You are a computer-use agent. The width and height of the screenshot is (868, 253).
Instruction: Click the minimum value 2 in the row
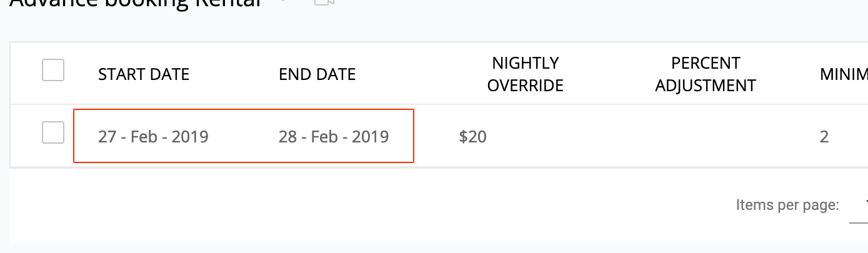[x=824, y=136]
